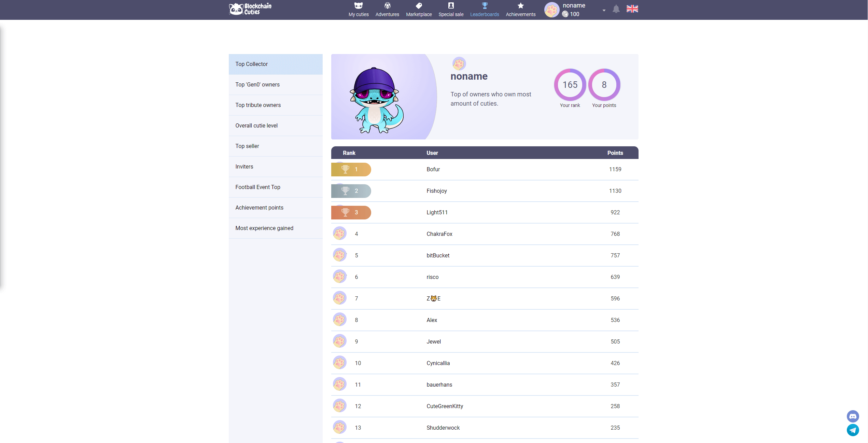Click the user avatar in the header
The height and width of the screenshot is (443, 868).
pos(551,10)
